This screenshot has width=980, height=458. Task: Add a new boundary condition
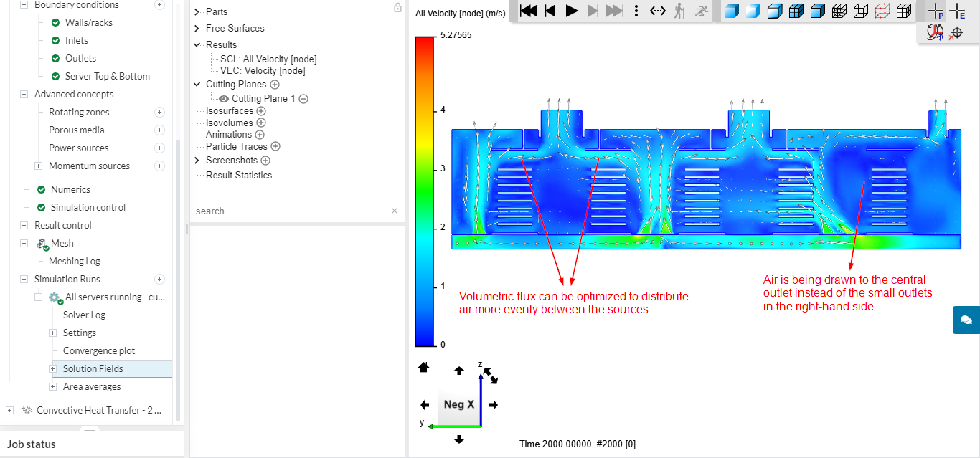(159, 4)
